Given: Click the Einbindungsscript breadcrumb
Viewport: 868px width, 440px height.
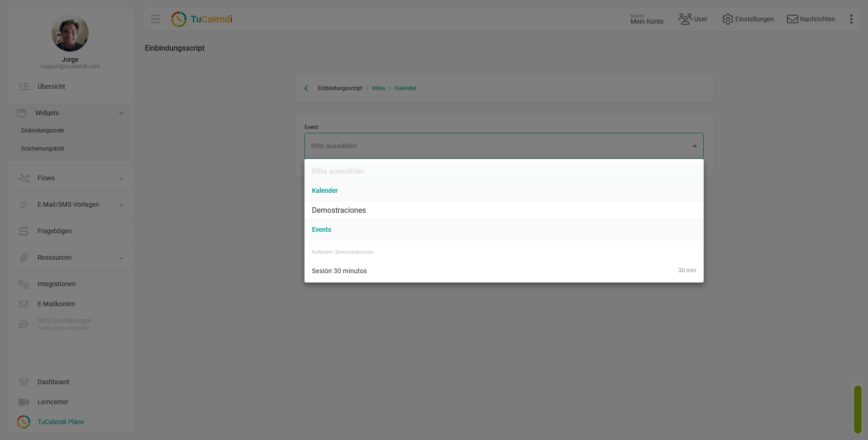Looking at the screenshot, I should [x=340, y=88].
